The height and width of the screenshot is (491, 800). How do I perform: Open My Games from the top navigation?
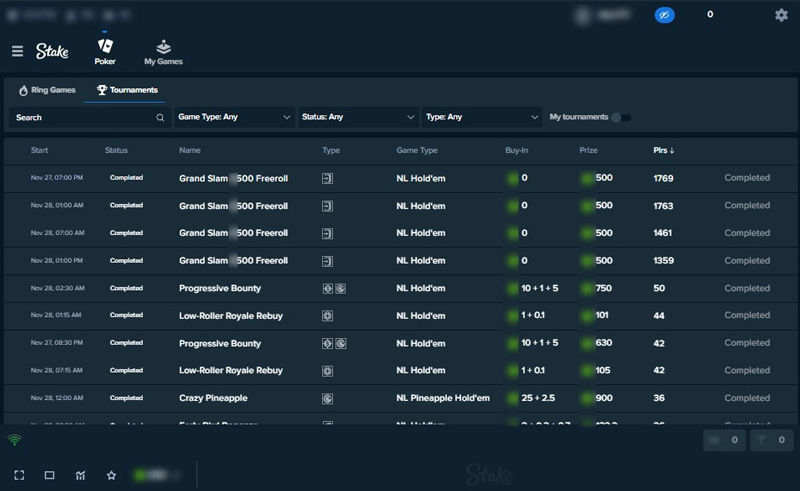pos(164,47)
